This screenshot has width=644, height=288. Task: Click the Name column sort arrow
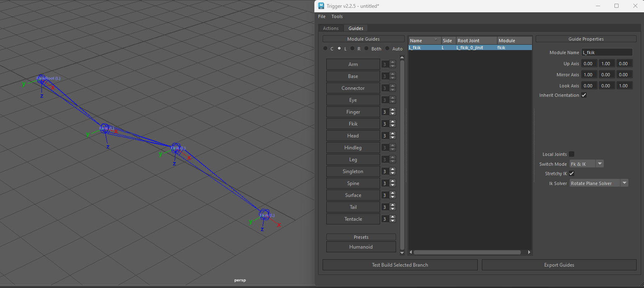(436, 40)
